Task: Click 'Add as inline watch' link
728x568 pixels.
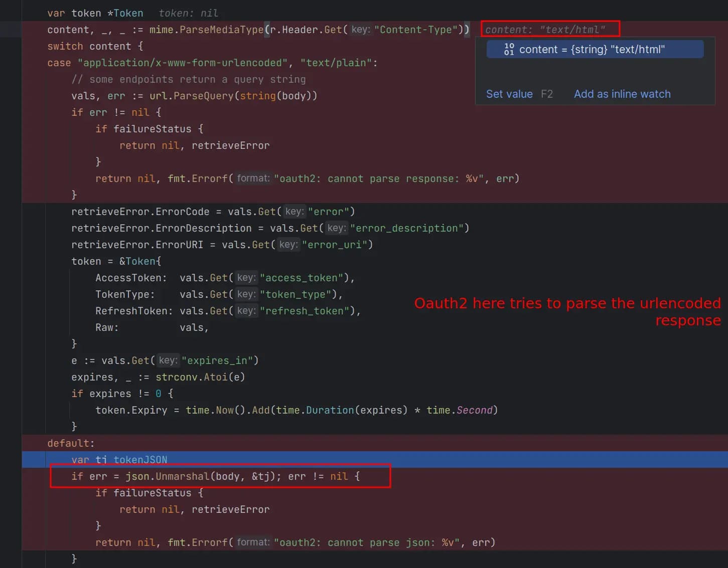Action: (622, 94)
